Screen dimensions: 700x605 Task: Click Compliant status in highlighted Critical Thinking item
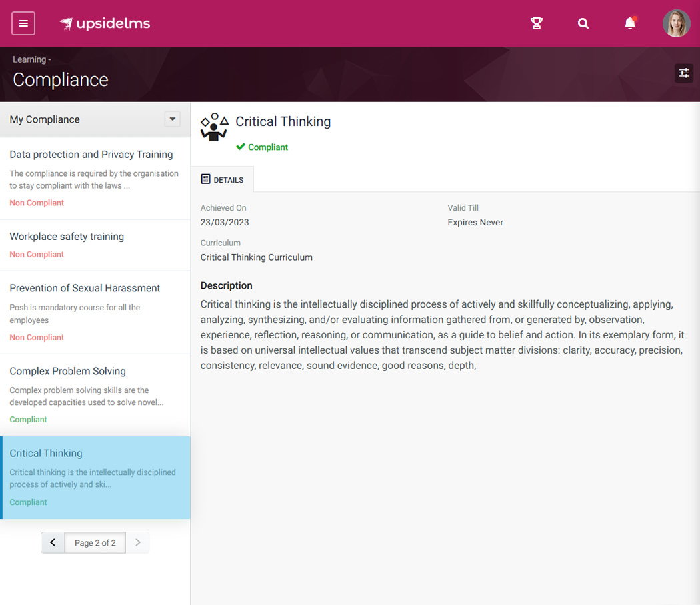tap(28, 502)
